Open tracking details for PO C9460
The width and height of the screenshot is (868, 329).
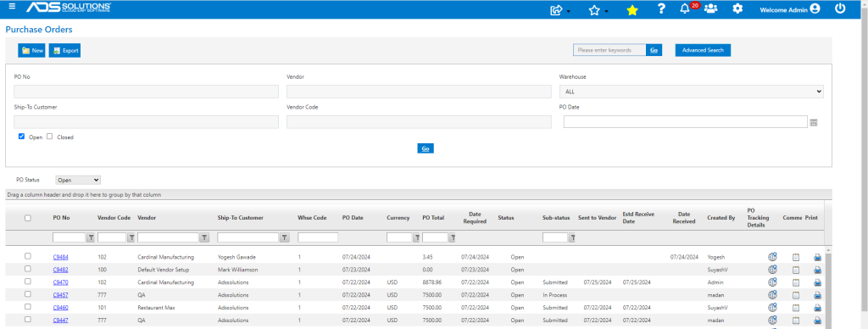click(772, 308)
